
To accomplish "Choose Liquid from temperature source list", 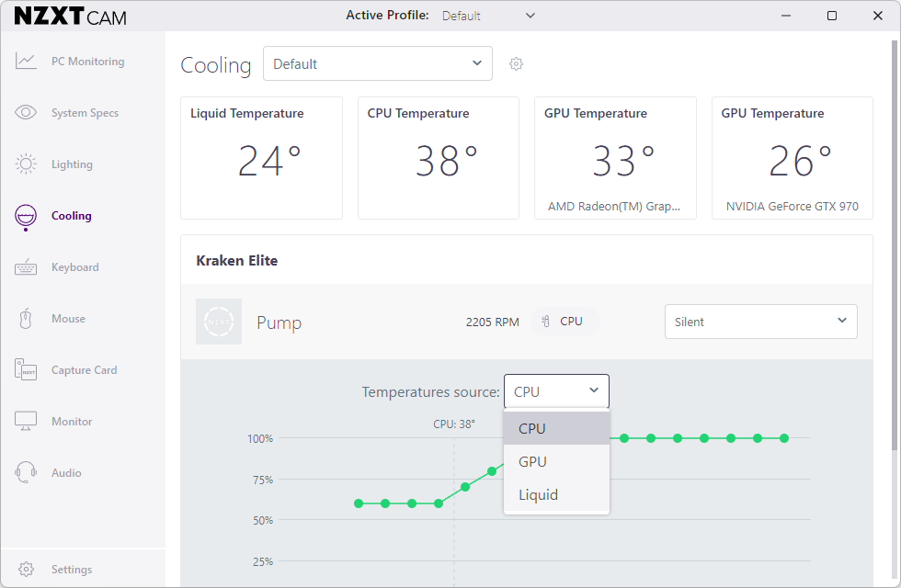I will 539,495.
